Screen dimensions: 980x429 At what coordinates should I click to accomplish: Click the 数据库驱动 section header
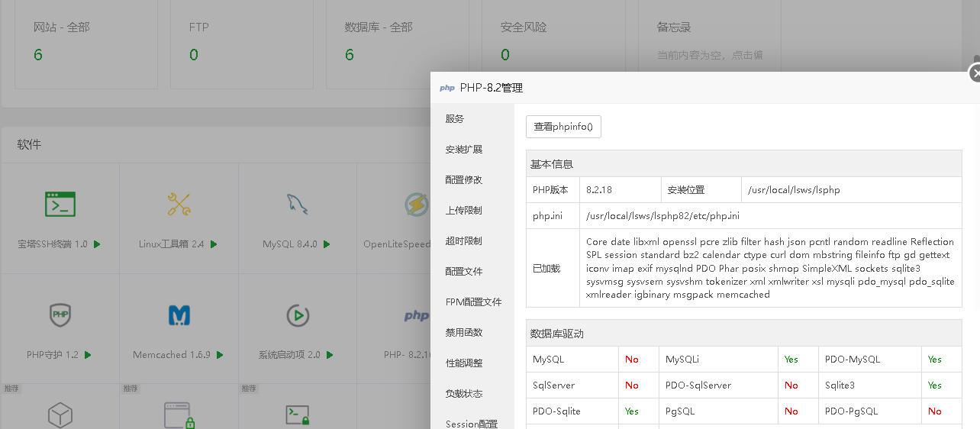pyautogui.click(x=744, y=334)
